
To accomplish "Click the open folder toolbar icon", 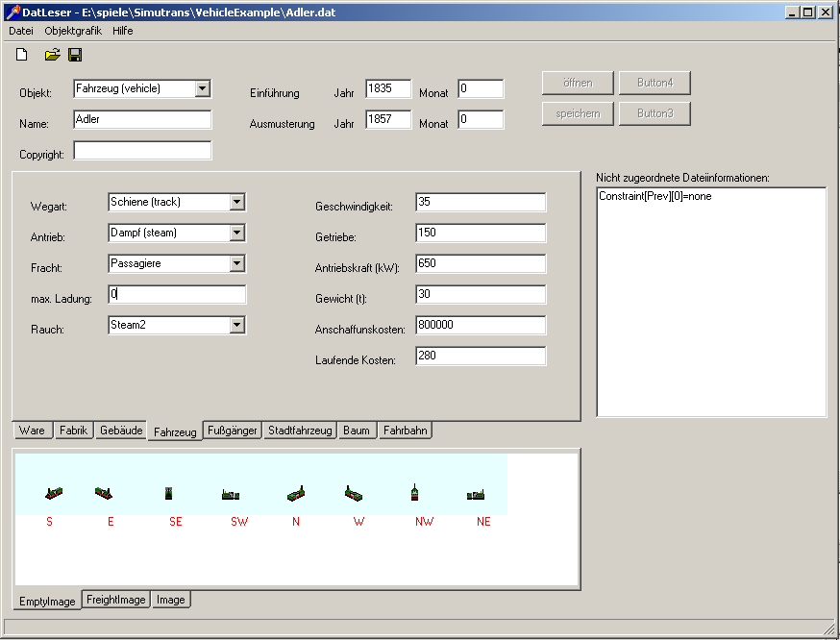I will pos(52,55).
